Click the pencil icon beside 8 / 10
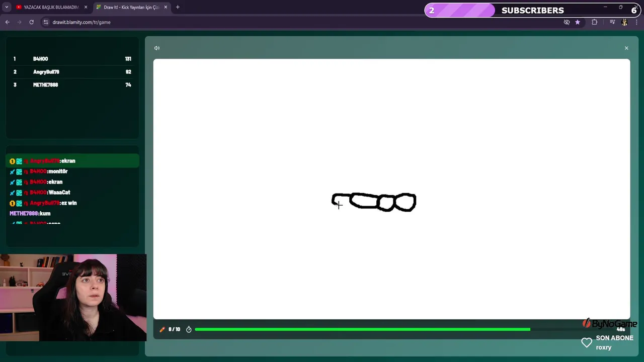 coord(162,329)
